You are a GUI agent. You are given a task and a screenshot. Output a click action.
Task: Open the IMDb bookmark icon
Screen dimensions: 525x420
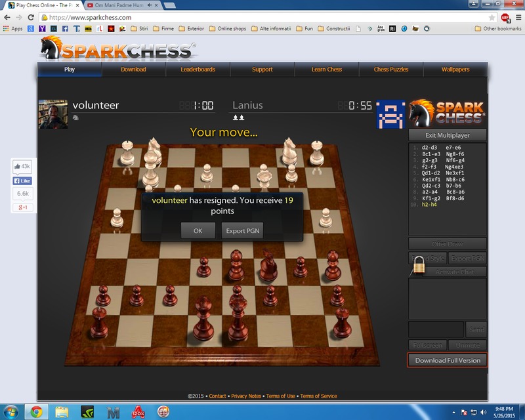coord(88,29)
